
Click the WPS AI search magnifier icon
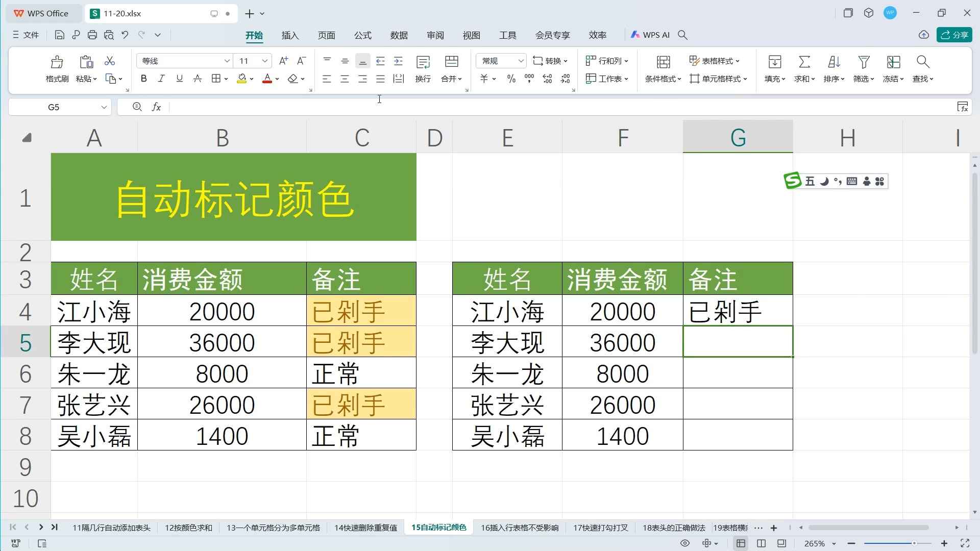tap(682, 35)
